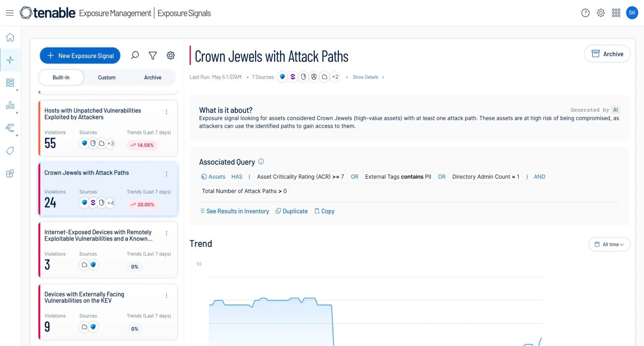
Task: Search exposure signals with magnifier icon
Action: point(135,56)
